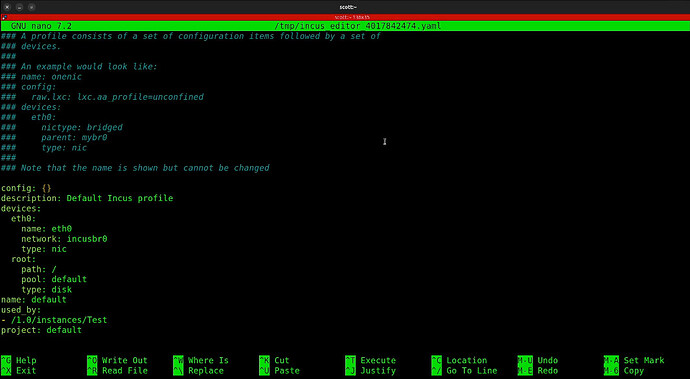Place cursor on 'description: Default Incus profile' line
The width and height of the screenshot is (690, 379).
point(87,198)
